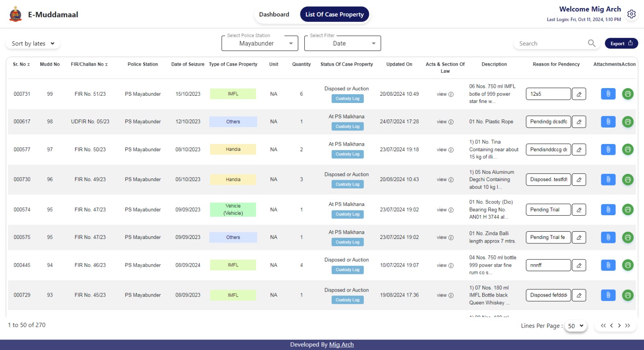Go to the next page
The image size is (644, 350).
click(619, 325)
